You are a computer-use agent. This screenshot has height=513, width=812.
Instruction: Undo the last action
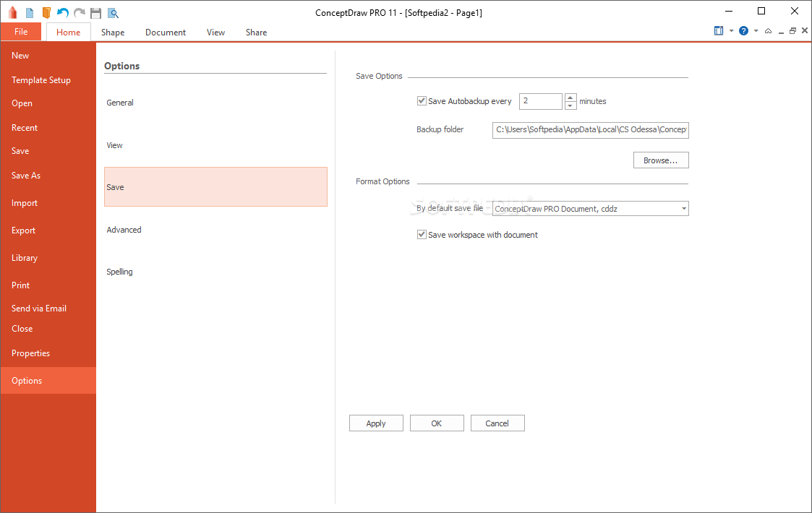[63, 12]
